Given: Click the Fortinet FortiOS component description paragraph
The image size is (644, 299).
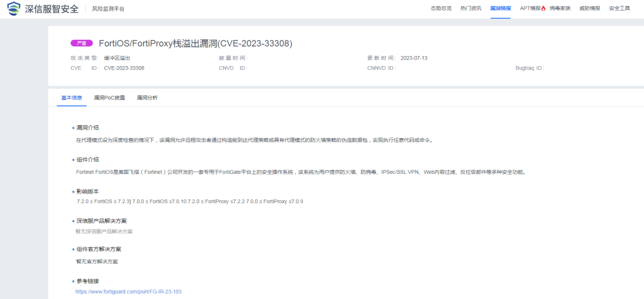Looking at the screenshot, I should pyautogui.click(x=301, y=172).
